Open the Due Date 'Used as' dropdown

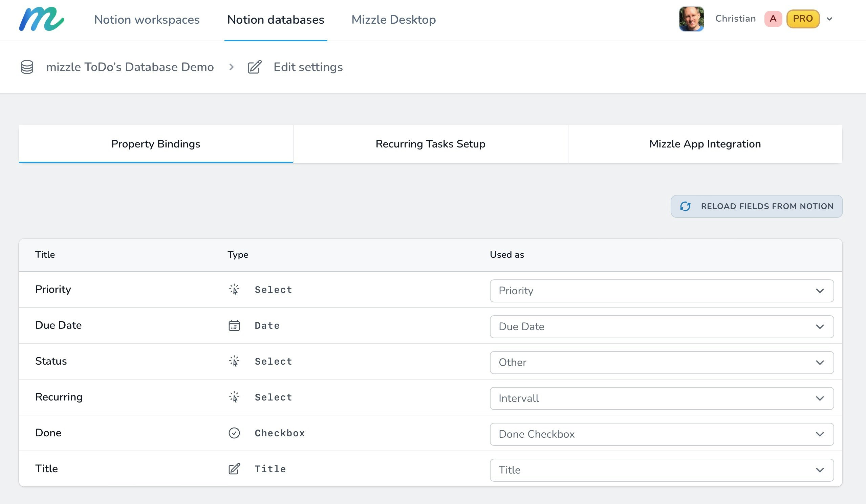tap(662, 326)
